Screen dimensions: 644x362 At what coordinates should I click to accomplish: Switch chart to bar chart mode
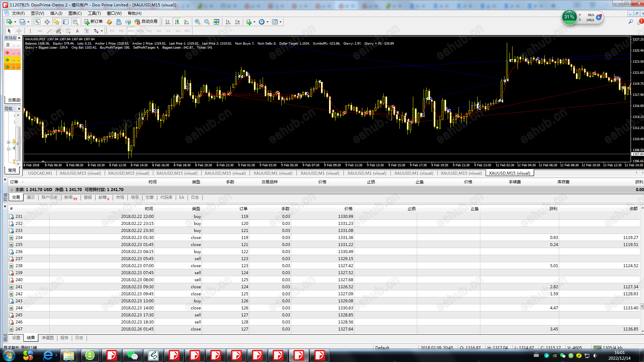pyautogui.click(x=168, y=22)
